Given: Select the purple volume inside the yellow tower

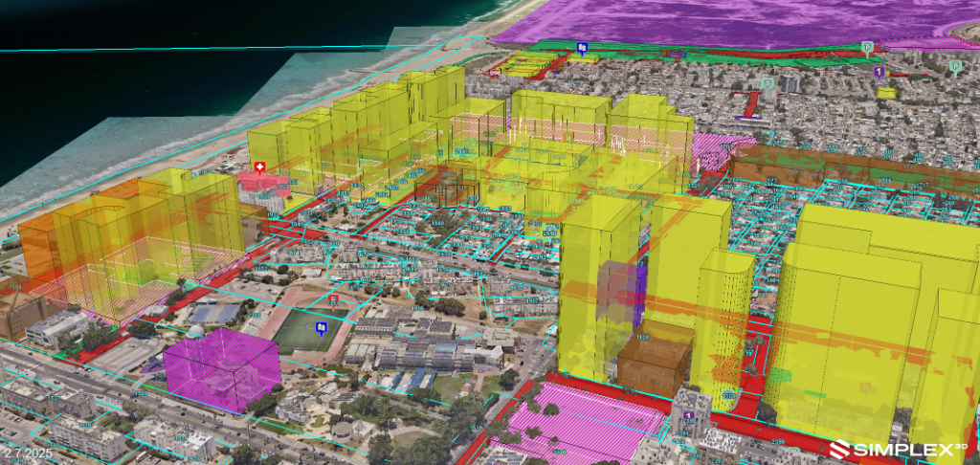Looking at the screenshot, I should point(620,294).
